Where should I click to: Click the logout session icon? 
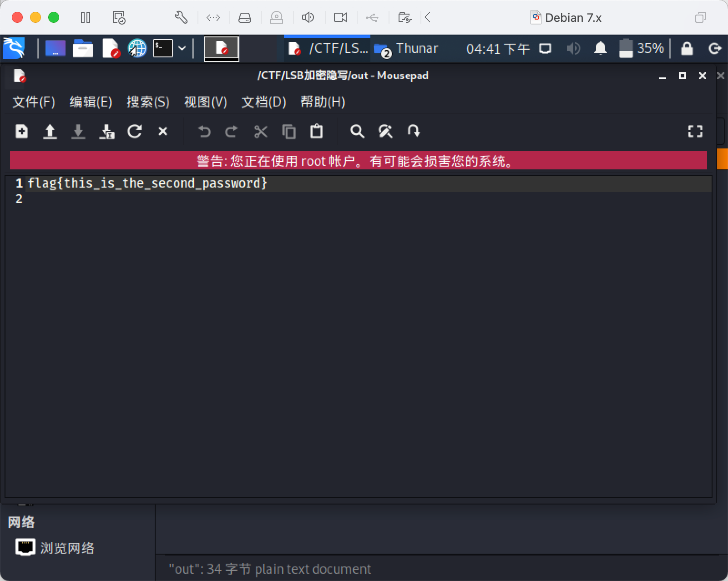[x=715, y=48]
